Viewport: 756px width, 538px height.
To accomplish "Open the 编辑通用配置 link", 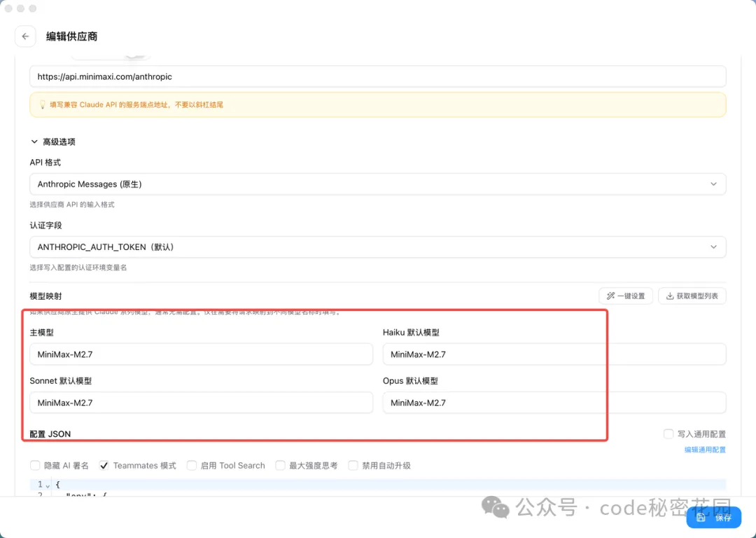I will click(705, 450).
